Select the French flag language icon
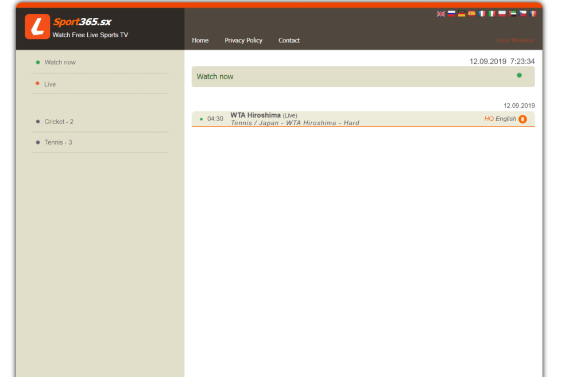The image size is (588, 377). [x=482, y=14]
